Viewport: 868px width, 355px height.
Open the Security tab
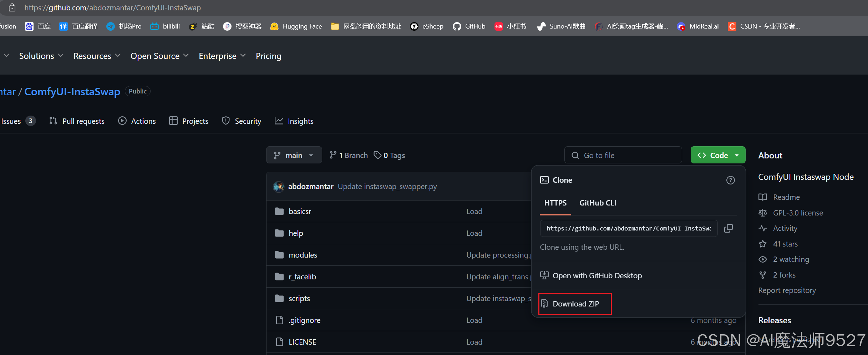pyautogui.click(x=242, y=121)
